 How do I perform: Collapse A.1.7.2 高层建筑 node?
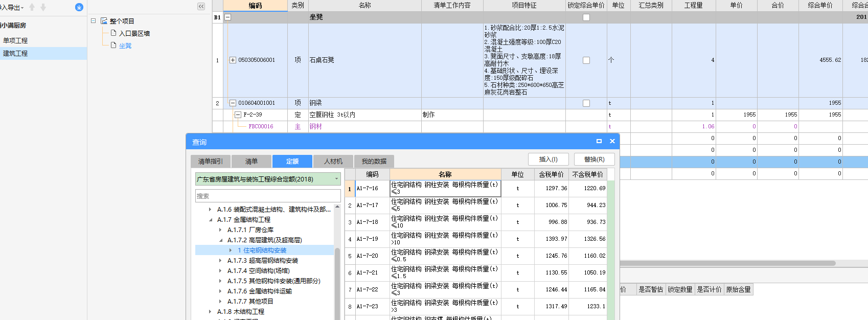(220, 240)
